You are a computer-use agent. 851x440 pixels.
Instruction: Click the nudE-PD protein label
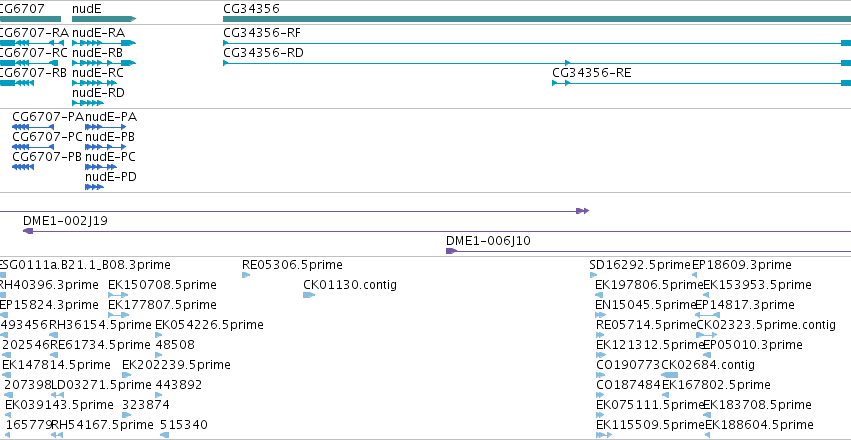pos(111,177)
